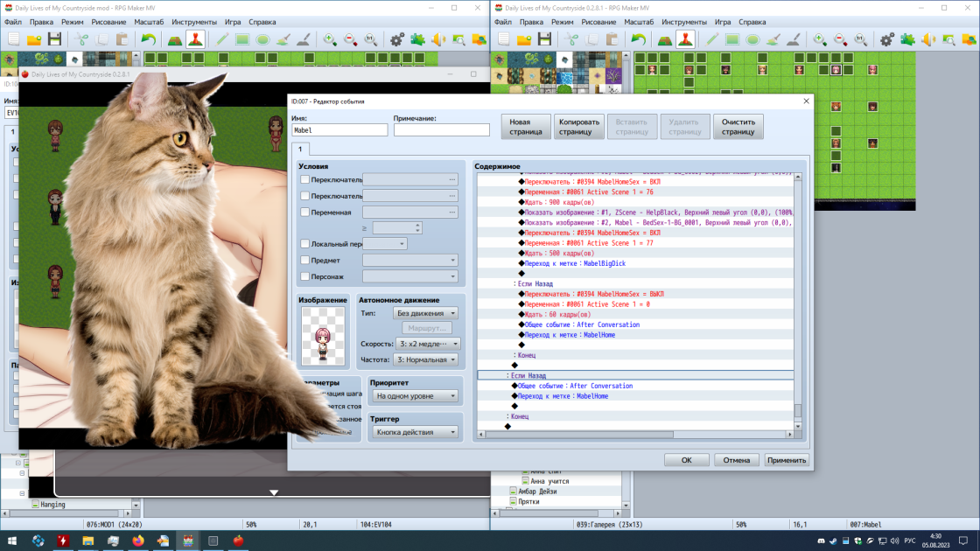The height and width of the screenshot is (551, 980).
Task: Select the Event mode icon in right toolbar
Action: [685, 39]
